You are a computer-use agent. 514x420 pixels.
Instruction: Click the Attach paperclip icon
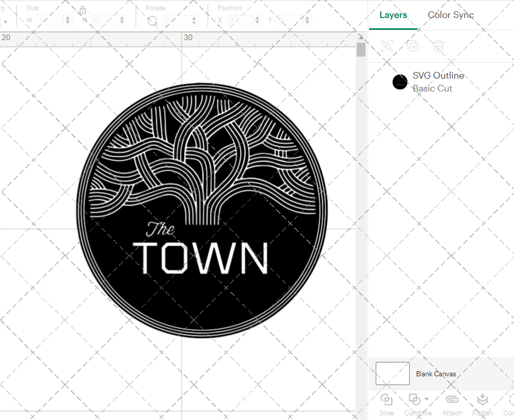point(452,399)
